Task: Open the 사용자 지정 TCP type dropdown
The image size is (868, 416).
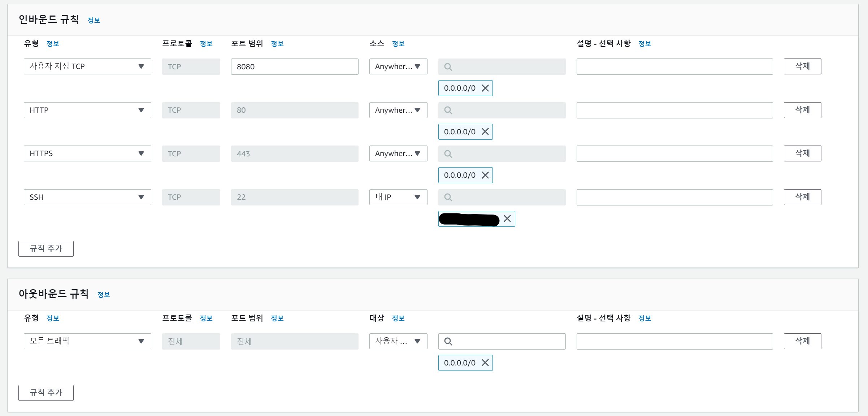Action: tap(87, 66)
